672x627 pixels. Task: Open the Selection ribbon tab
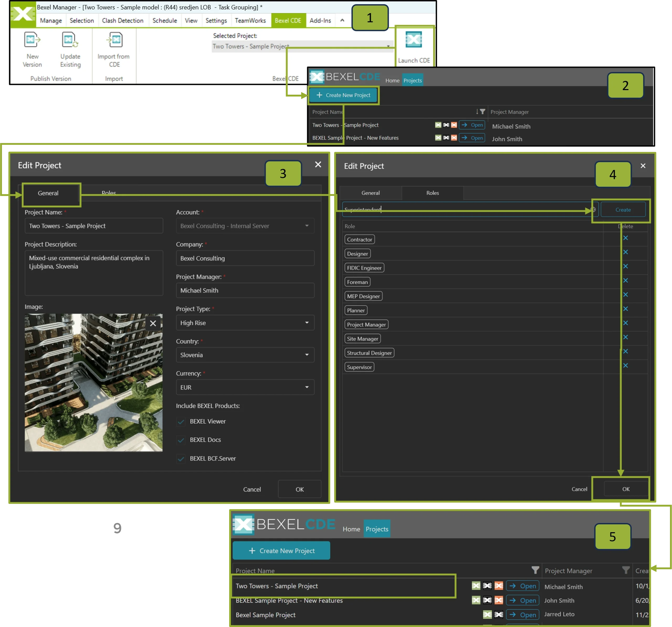pos(81,21)
